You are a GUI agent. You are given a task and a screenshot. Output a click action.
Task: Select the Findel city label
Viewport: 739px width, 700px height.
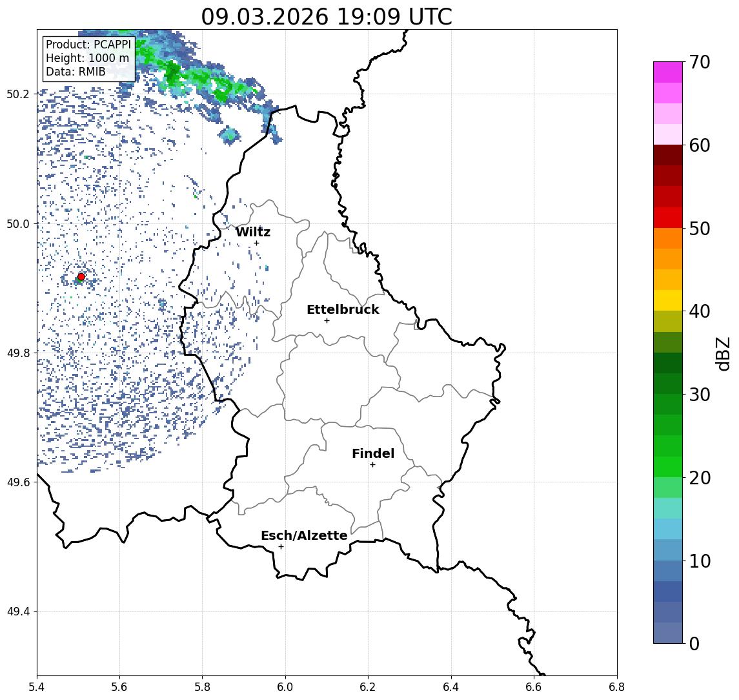373,453
